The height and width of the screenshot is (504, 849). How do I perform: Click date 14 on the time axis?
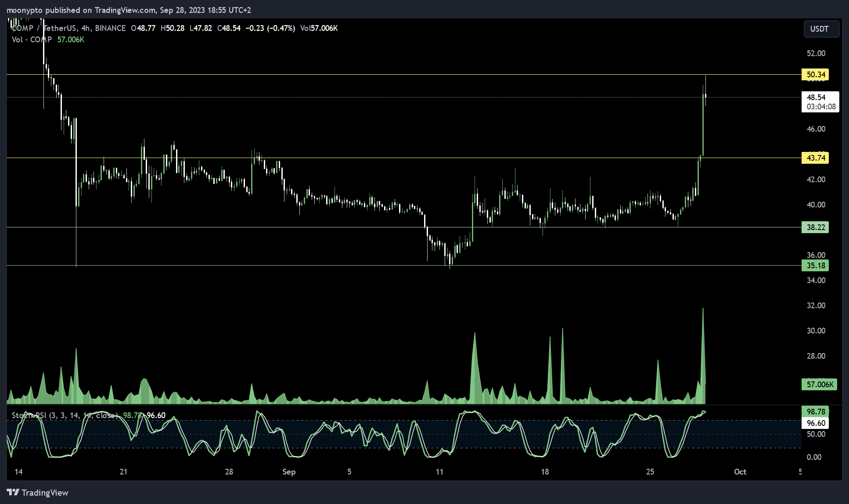click(x=18, y=472)
